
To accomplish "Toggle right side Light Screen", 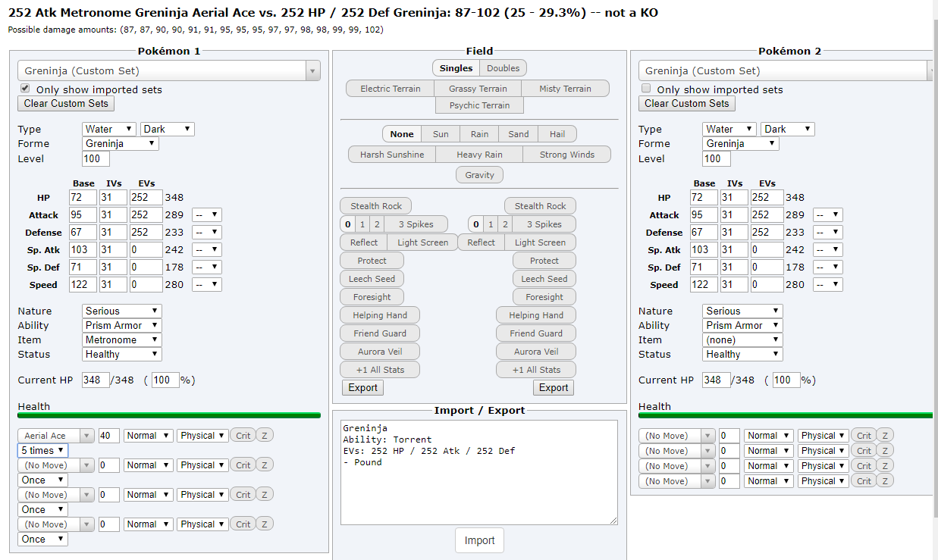I will (x=540, y=242).
